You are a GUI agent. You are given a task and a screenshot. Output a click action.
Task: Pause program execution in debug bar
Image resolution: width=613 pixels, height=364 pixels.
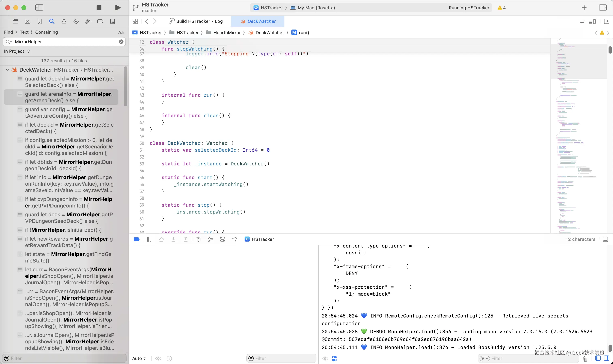(149, 239)
